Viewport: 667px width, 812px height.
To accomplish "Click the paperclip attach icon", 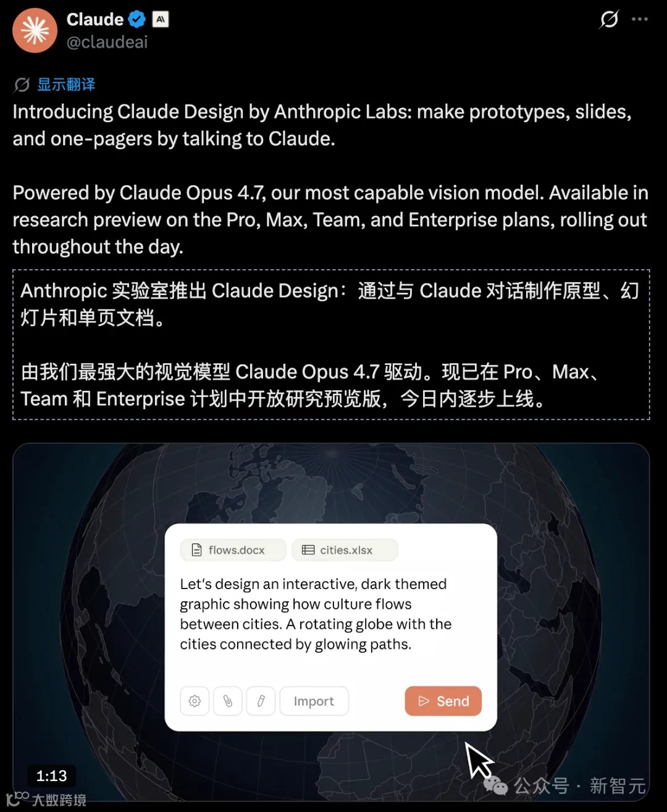I will click(x=228, y=701).
